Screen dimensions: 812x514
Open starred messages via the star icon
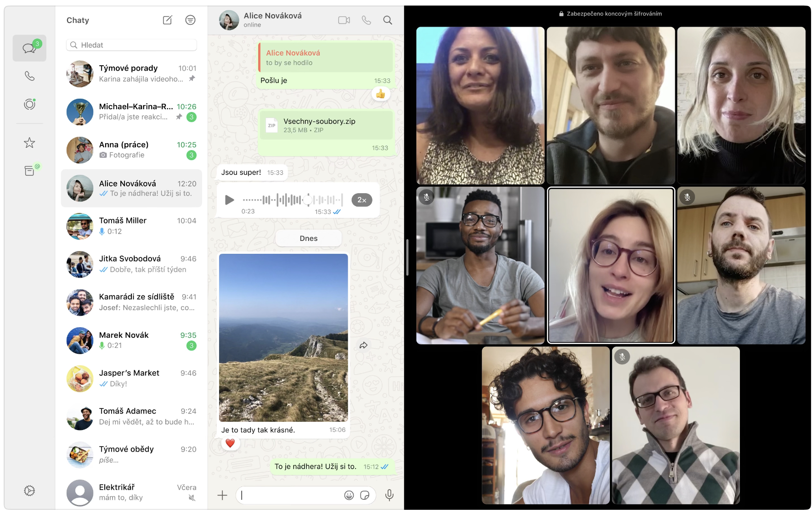29,142
